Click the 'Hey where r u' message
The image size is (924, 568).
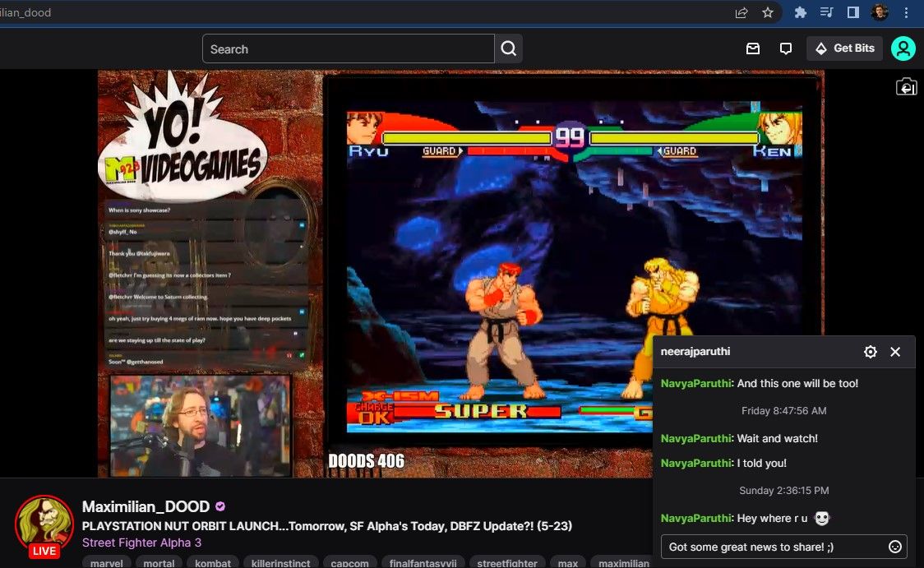773,519
